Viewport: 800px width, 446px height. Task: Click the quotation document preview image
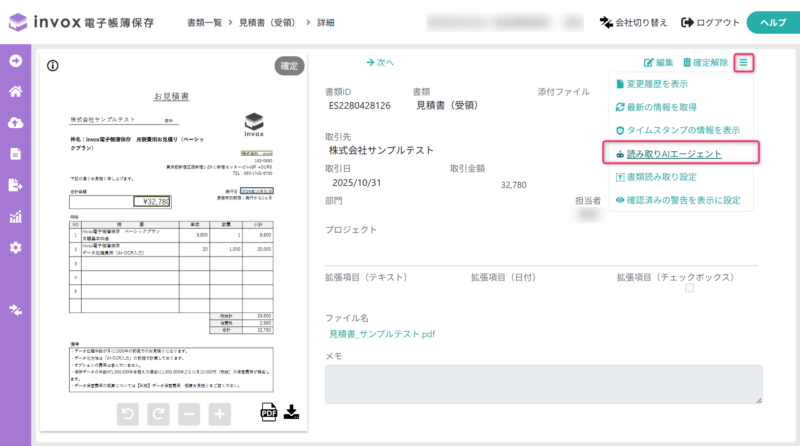(171, 242)
